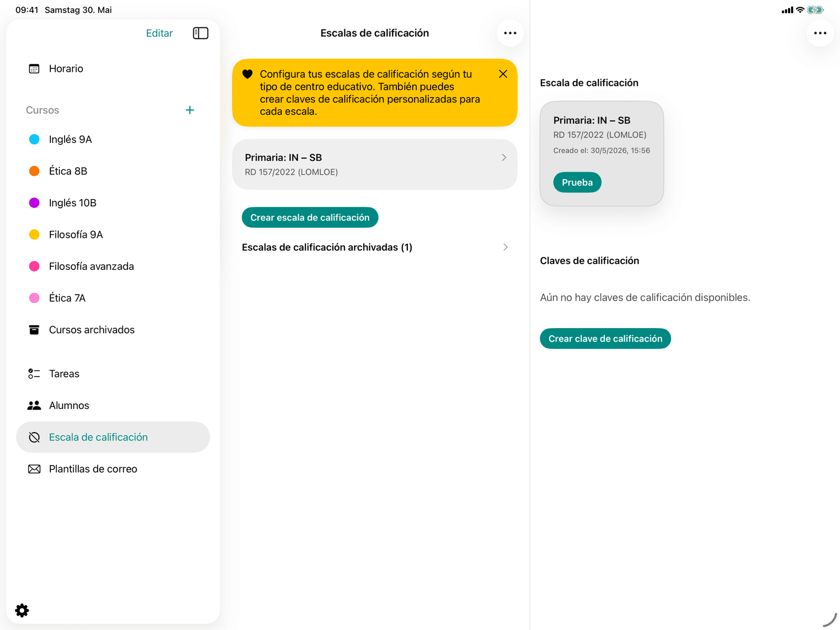Open the Horario label in the sidebar
The height and width of the screenshot is (630, 840).
tap(66, 69)
